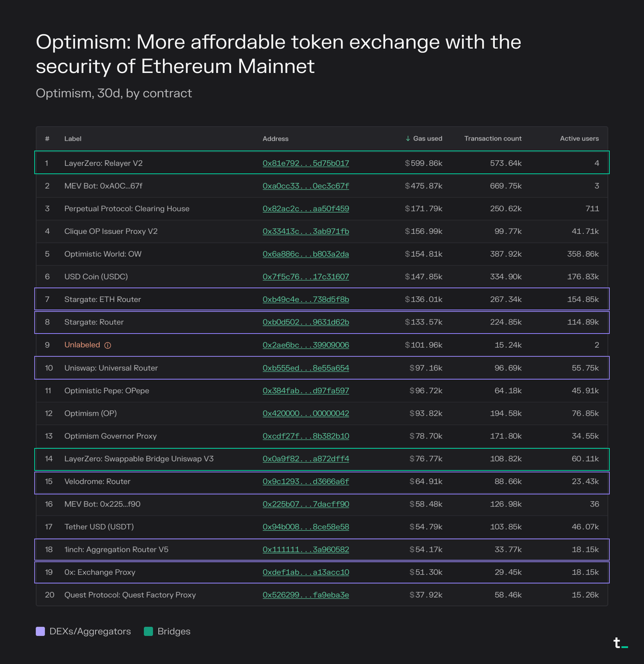Click the 1inch address 0x111111...3a960582
The width and height of the screenshot is (644, 664).
click(x=305, y=550)
